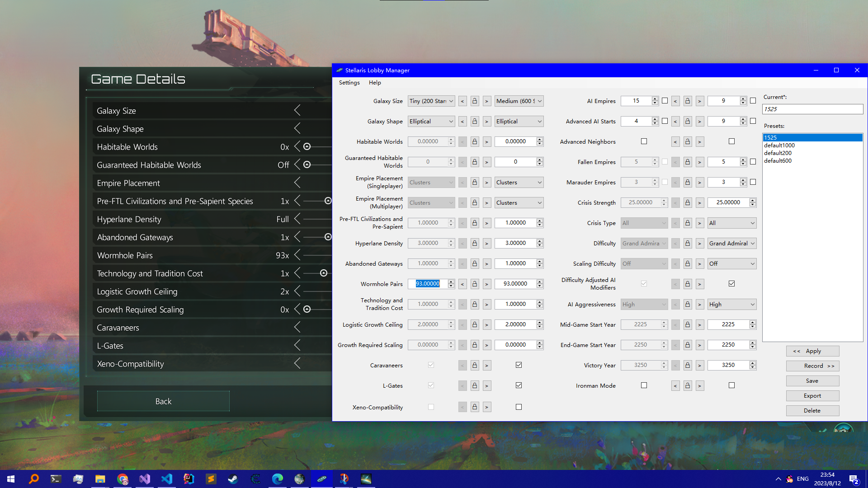Check the Ironman Mode checkbox

coord(644,385)
